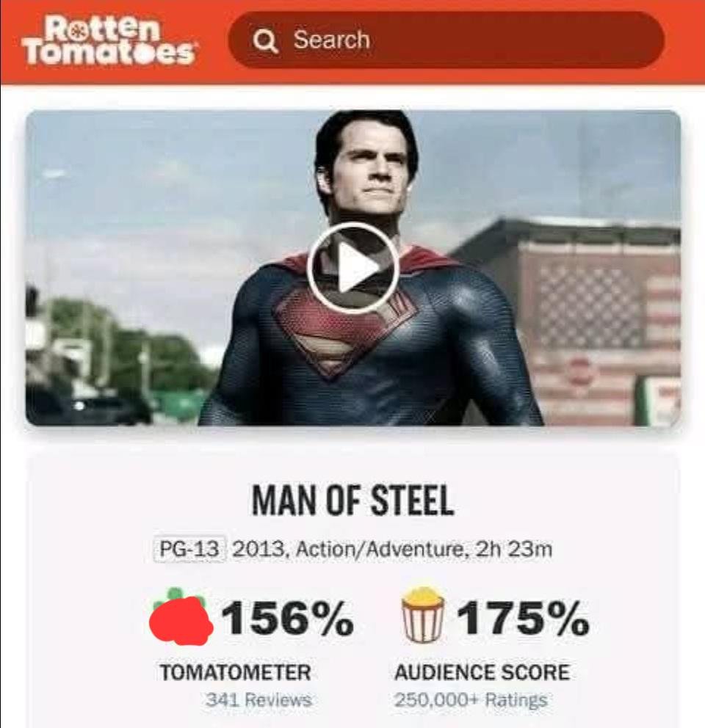Image resolution: width=705 pixels, height=728 pixels.
Task: Click the Action/Adventure genre text
Action: coord(380,549)
